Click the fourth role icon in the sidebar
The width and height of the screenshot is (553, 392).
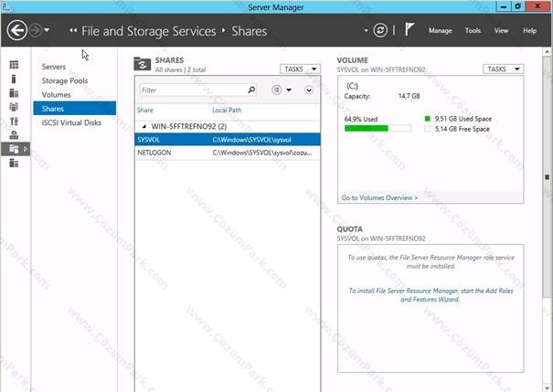14,107
